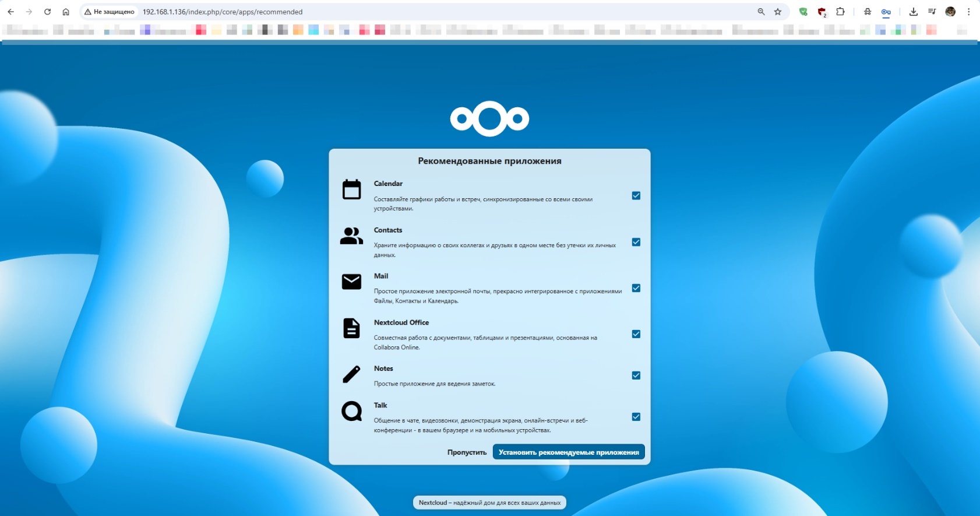Click the Nextcloud Office document icon

(x=351, y=328)
